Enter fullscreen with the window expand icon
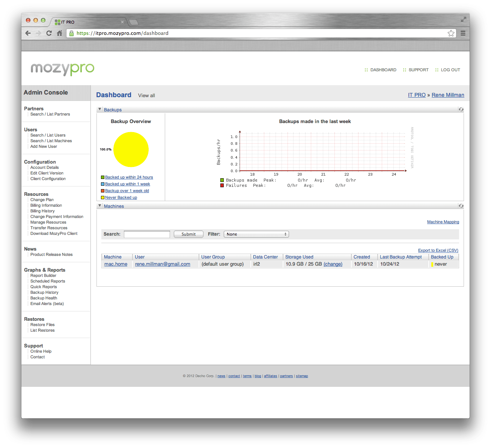Viewport: 491px width, 448px height. pyautogui.click(x=464, y=20)
